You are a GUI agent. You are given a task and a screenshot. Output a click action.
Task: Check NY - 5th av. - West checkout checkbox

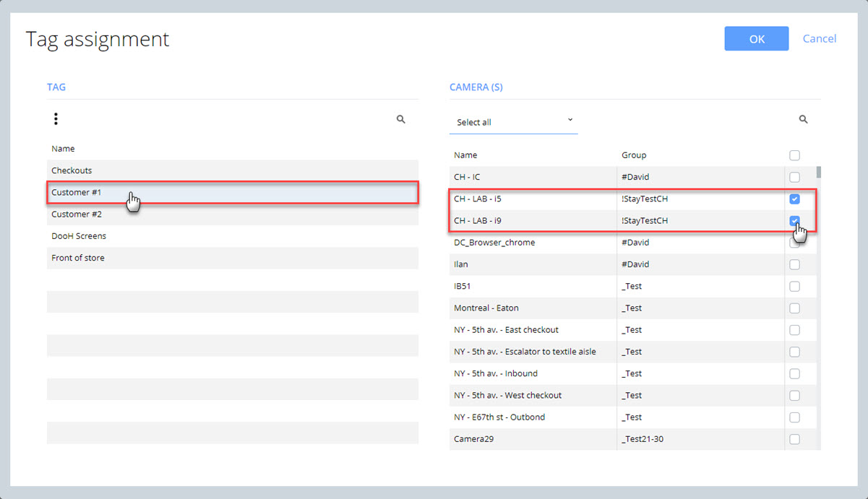[x=795, y=395]
